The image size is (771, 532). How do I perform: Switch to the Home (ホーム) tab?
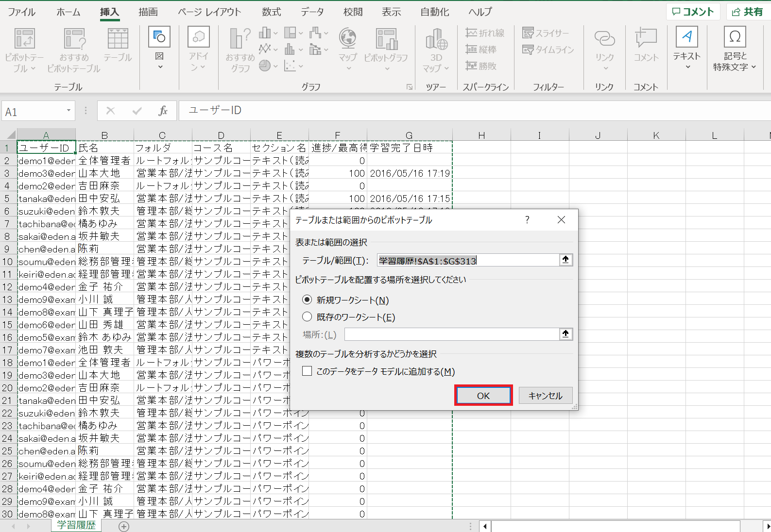[x=68, y=12]
